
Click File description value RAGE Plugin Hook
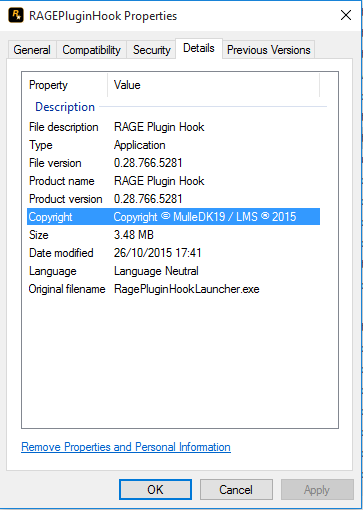(x=159, y=127)
